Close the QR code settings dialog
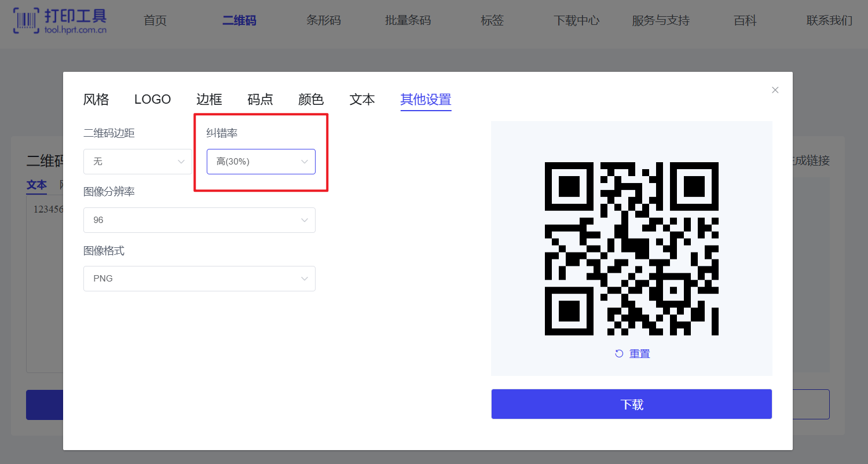This screenshot has width=868, height=464. (775, 90)
